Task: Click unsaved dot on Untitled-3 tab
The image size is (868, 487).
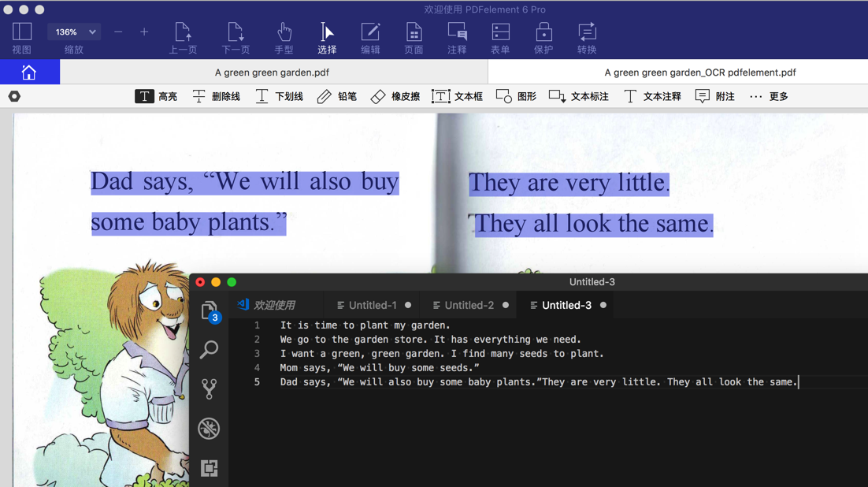Action: tap(603, 305)
